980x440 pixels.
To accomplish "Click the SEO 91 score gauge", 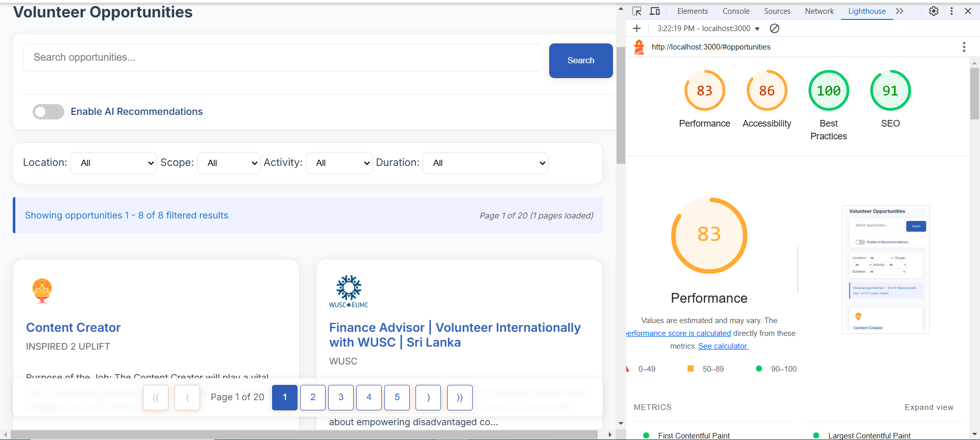I will coord(890,91).
